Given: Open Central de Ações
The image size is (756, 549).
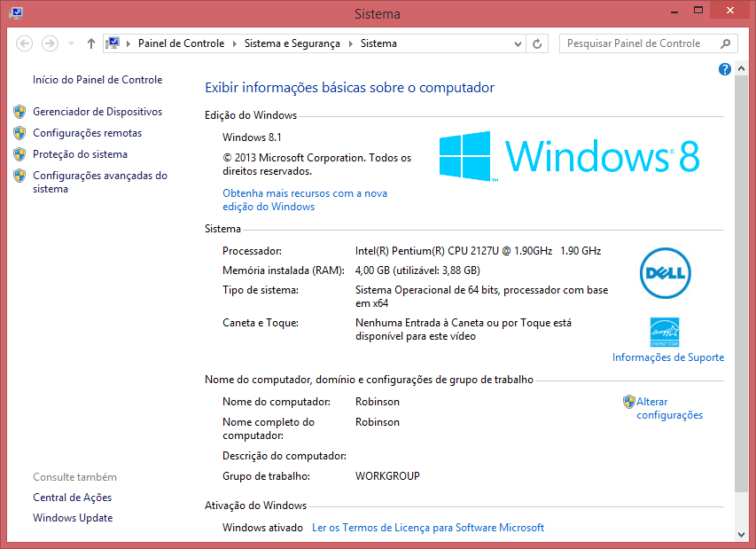Looking at the screenshot, I should coord(73,498).
